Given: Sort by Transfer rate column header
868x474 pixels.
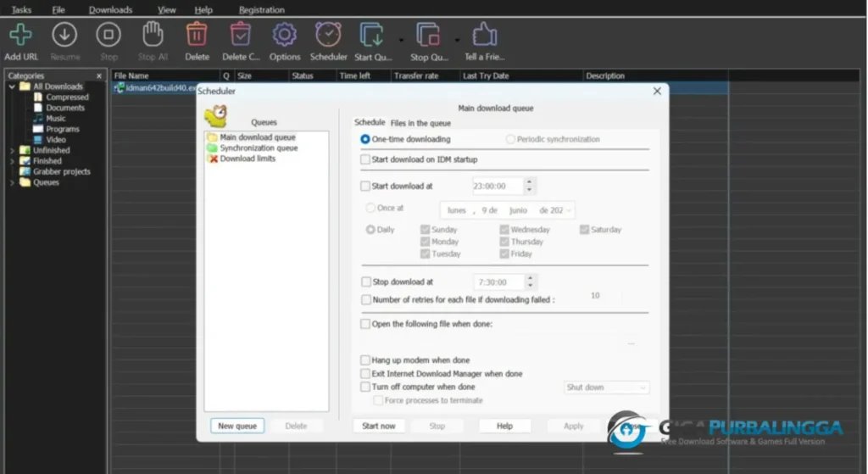Looking at the screenshot, I should (x=425, y=75).
